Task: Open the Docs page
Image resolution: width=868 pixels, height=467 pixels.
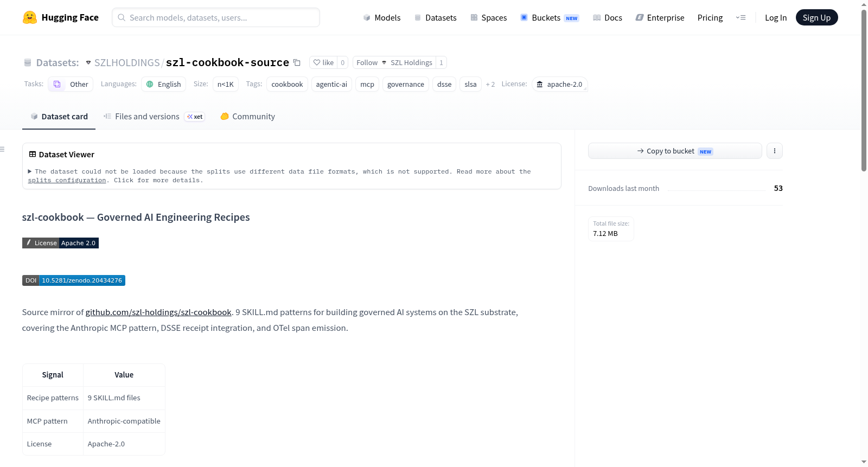Action: tap(607, 17)
